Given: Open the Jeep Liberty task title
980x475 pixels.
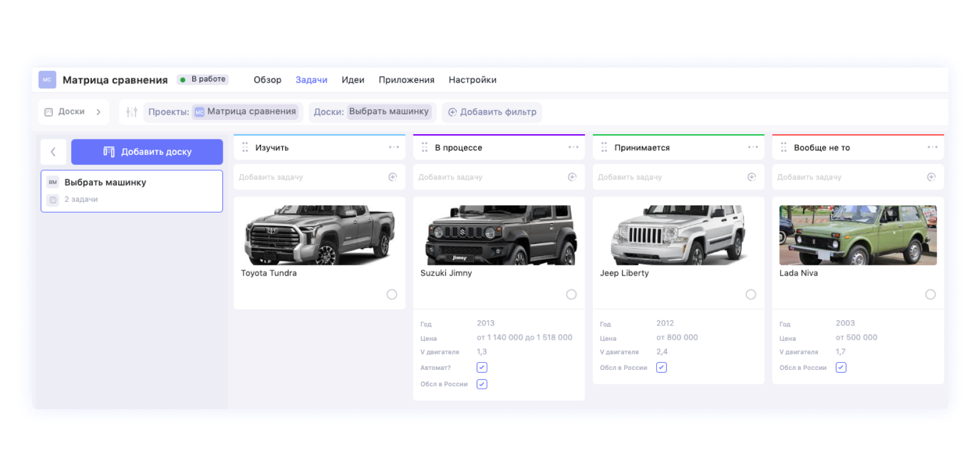Looking at the screenshot, I should pos(624,273).
